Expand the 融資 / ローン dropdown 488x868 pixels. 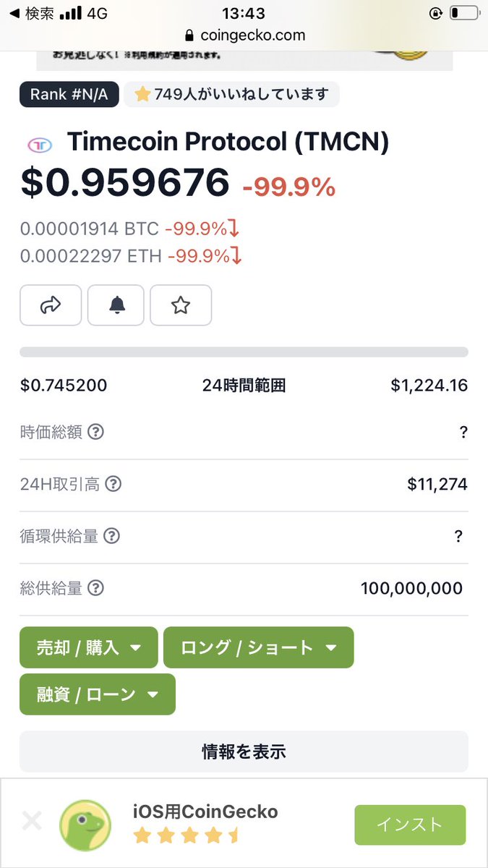click(x=98, y=694)
